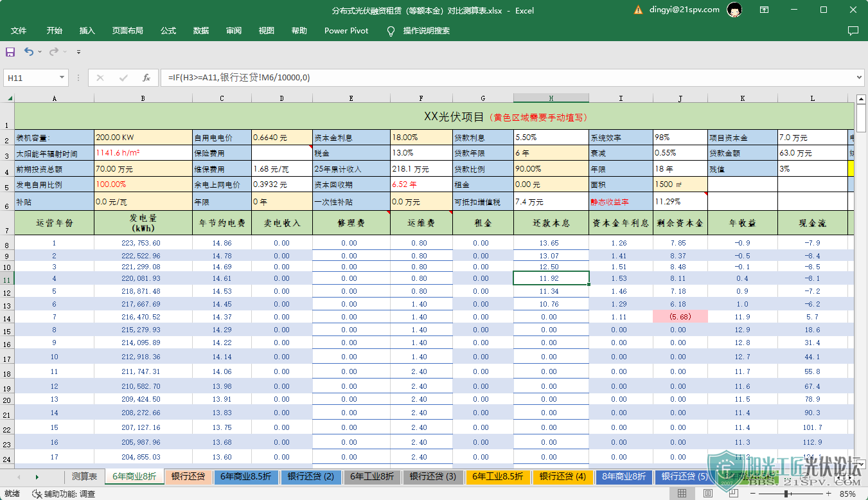Viewport: 868px width, 500px height.
Task: Open the 帮助 ribbon tab
Action: pyautogui.click(x=299, y=31)
